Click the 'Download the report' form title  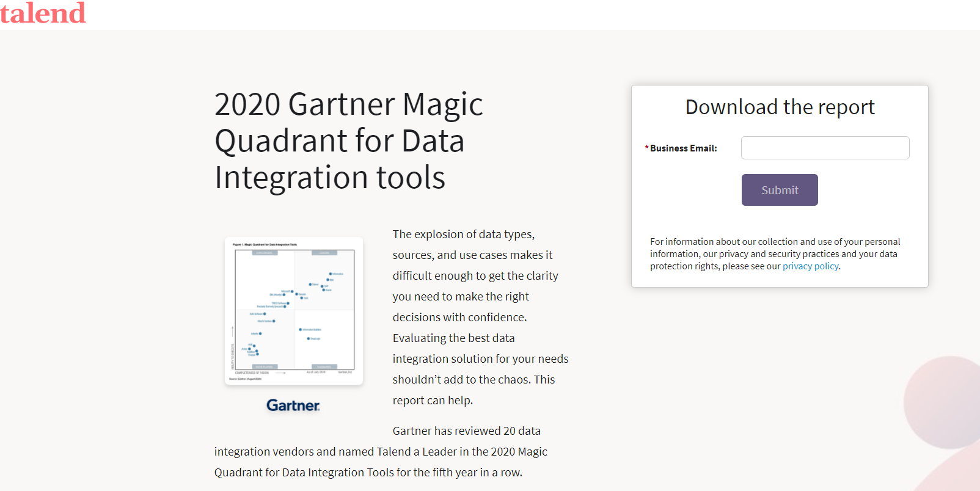[x=780, y=107]
